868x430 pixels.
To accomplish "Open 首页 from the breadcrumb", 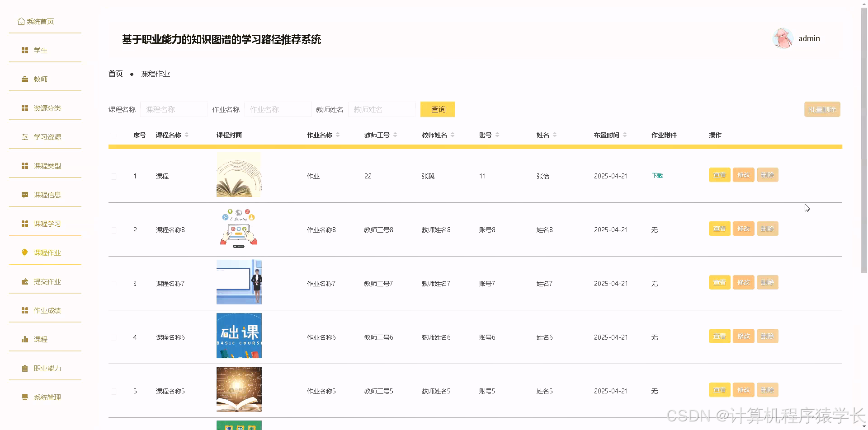I will click(x=115, y=74).
